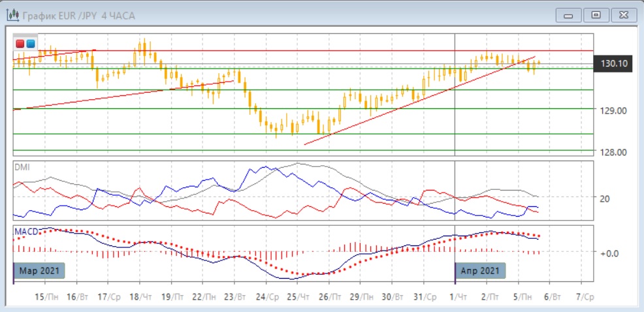Click the 18/Чт date on time axis

(x=140, y=296)
